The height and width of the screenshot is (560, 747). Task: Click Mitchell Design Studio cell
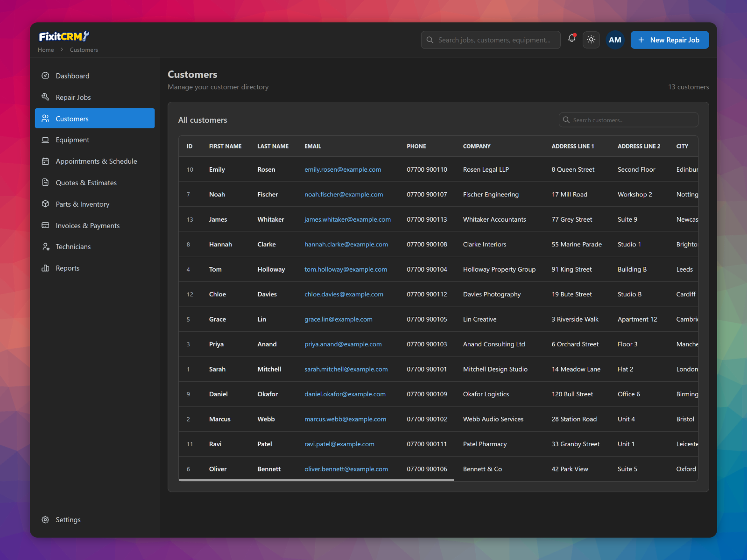point(495,369)
